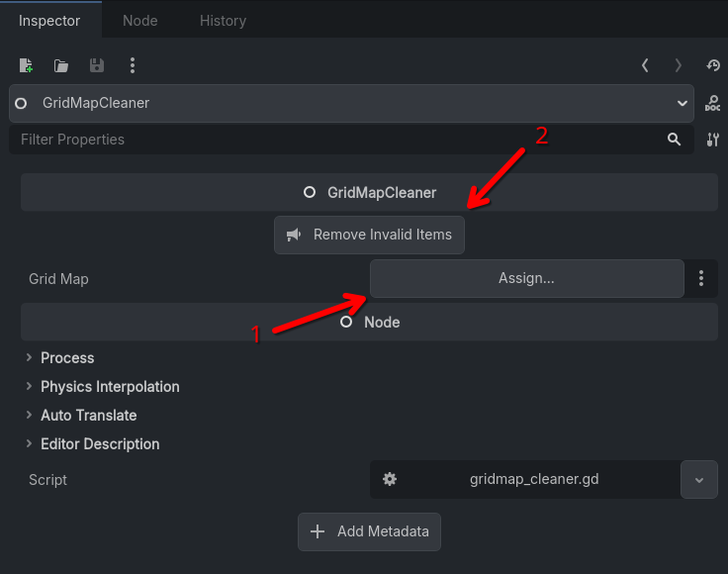Expand the Editor Description section
The image size is (728, 574).
(x=100, y=444)
